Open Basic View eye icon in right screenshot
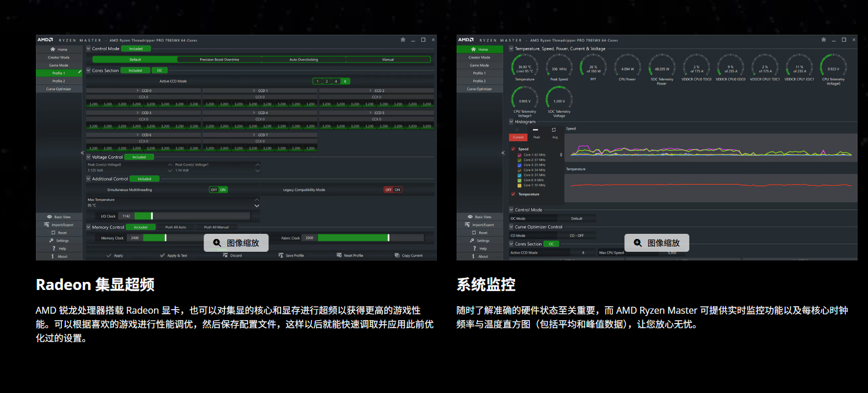Screen dimensions: 868x393 (470, 217)
